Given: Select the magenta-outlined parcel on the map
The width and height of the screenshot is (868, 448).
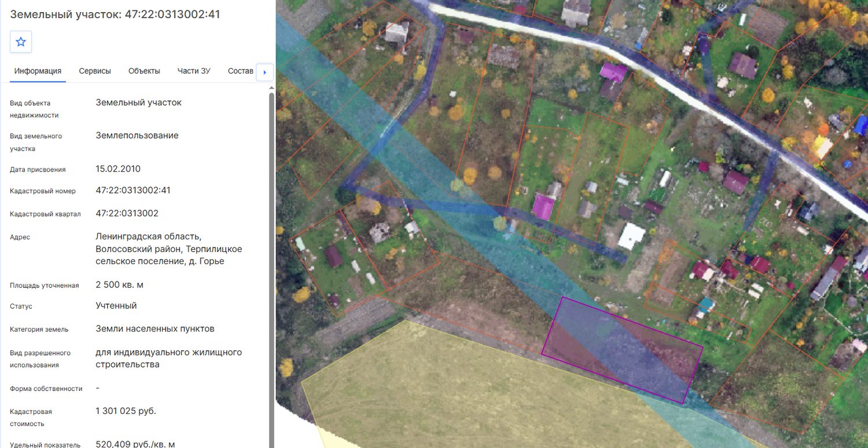Looking at the screenshot, I should click(x=622, y=350).
